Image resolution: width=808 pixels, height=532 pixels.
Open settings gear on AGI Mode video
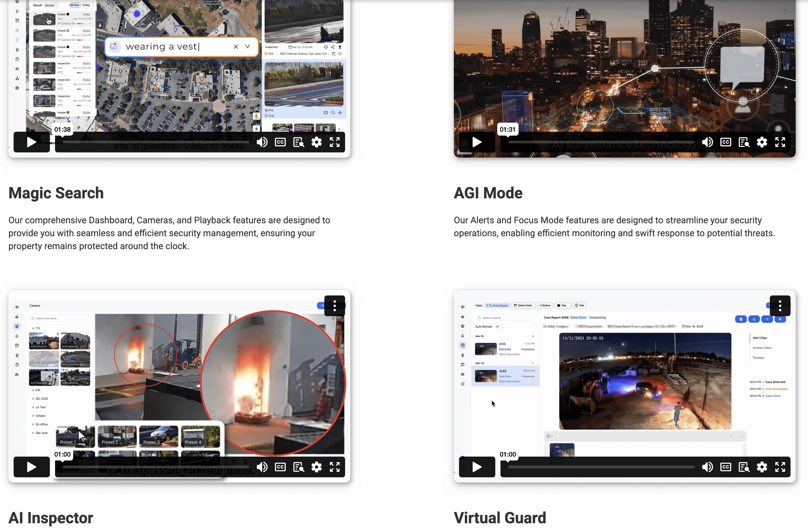[762, 142]
